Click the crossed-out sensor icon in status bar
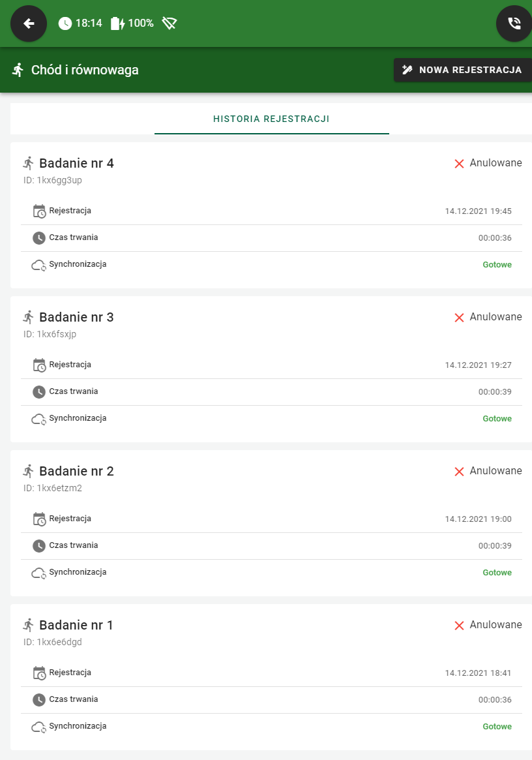The width and height of the screenshot is (532, 760). click(x=170, y=22)
